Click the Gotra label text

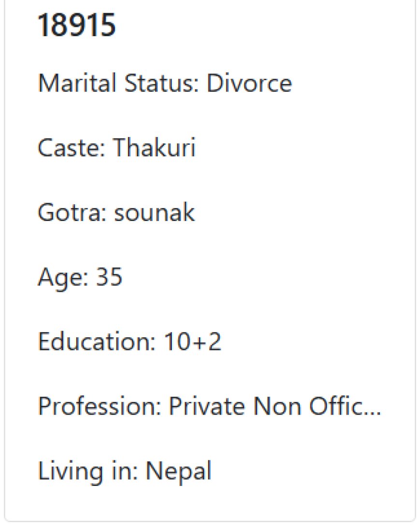[72, 212]
